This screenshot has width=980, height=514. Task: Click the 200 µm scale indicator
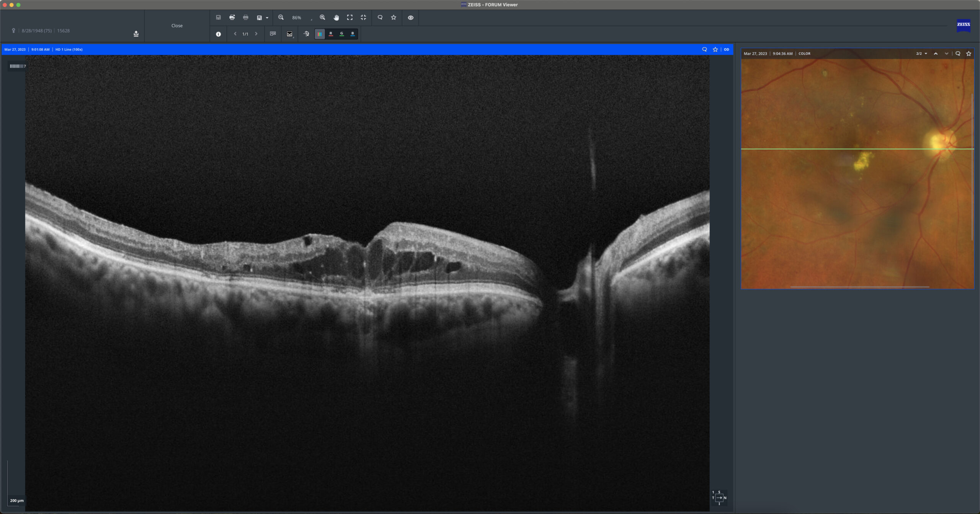[16, 500]
